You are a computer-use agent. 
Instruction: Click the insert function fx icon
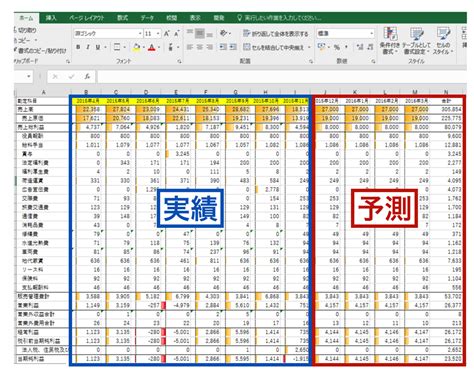coord(87,77)
